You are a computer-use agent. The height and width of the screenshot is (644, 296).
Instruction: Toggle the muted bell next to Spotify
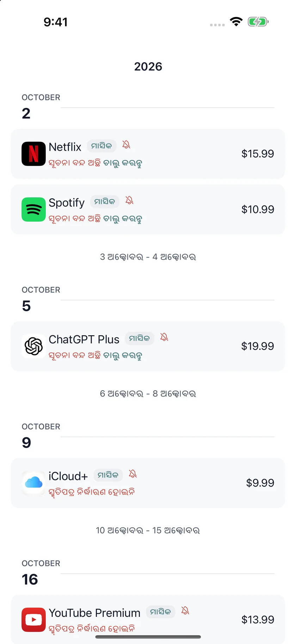tap(129, 200)
